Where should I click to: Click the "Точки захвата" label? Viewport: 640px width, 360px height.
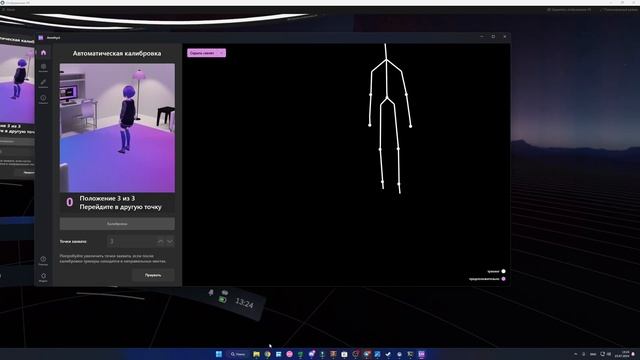(x=73, y=242)
